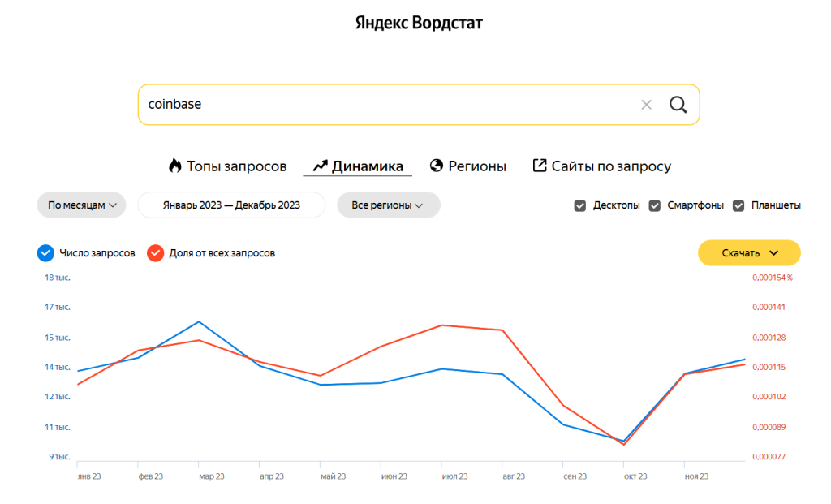Screen dimensions: 831x504
Task: Click in the coinbase search input field
Action: [381, 105]
